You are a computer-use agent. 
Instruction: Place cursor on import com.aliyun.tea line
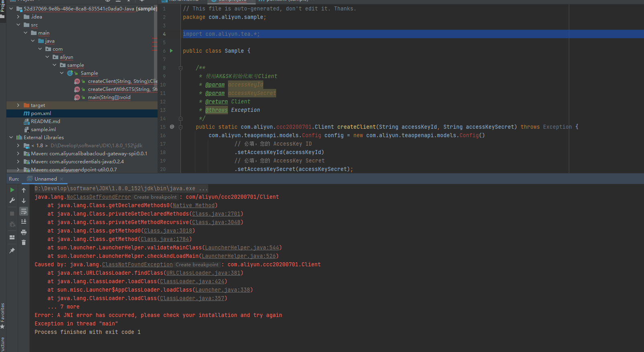click(x=222, y=34)
